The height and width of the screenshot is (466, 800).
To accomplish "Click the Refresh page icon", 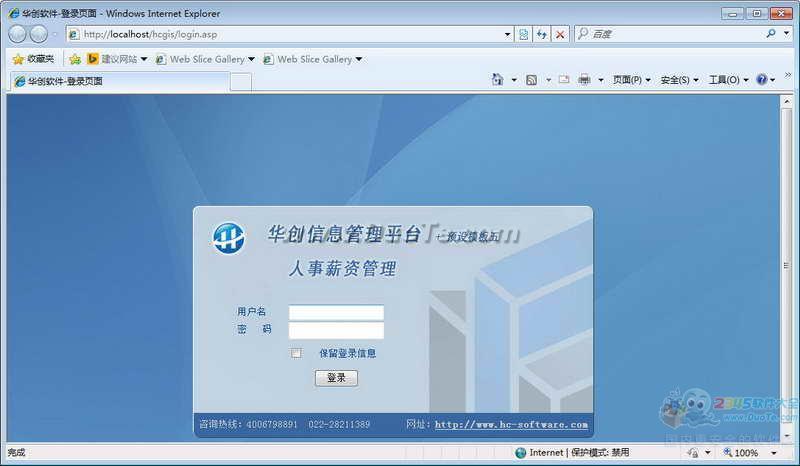I will 542,34.
